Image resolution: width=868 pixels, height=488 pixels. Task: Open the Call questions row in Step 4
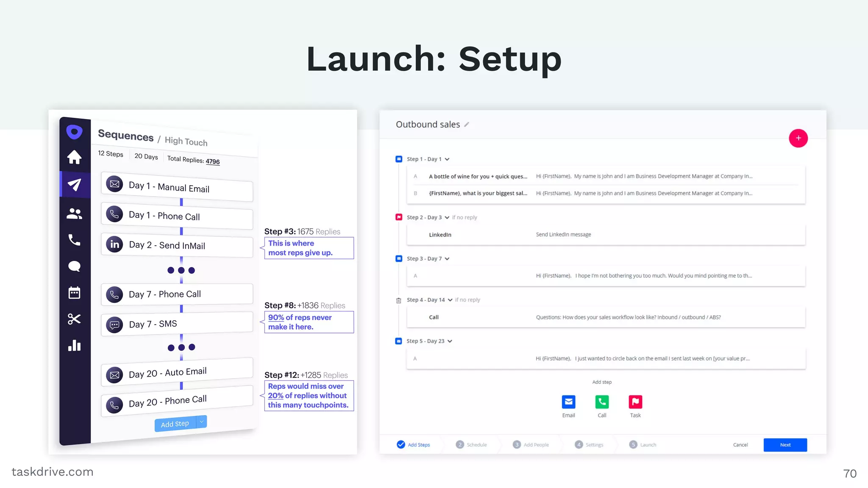(606, 317)
